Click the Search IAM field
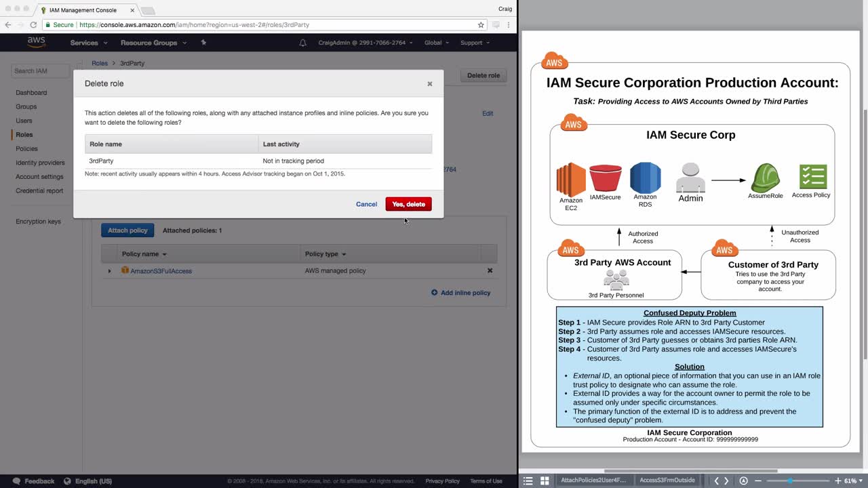868x488 pixels. coord(41,70)
